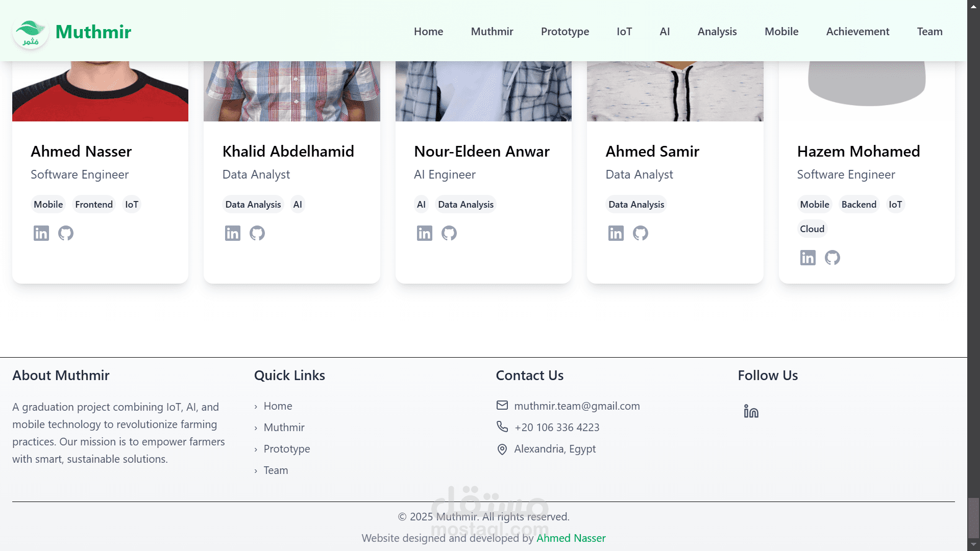Image resolution: width=980 pixels, height=551 pixels.
Task: Click the Team quick link in footer
Action: coord(276,470)
